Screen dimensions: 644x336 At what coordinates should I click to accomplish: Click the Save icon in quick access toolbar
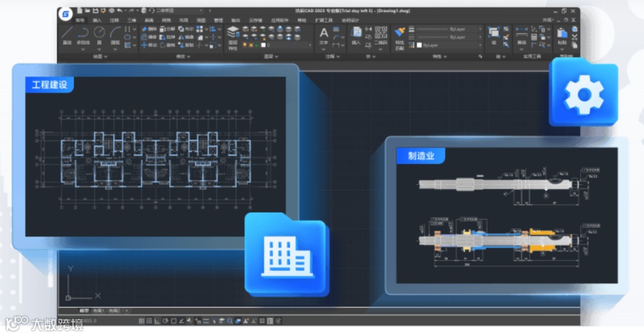[x=95, y=11]
